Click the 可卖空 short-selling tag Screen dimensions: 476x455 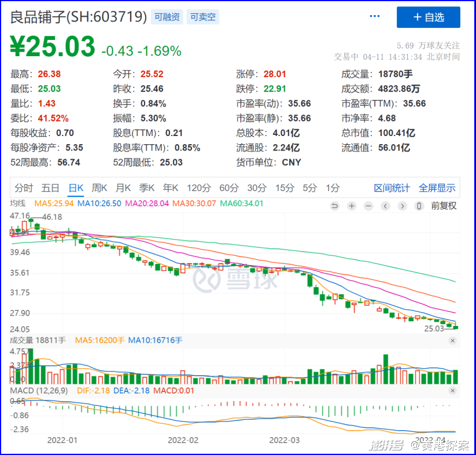202,17
